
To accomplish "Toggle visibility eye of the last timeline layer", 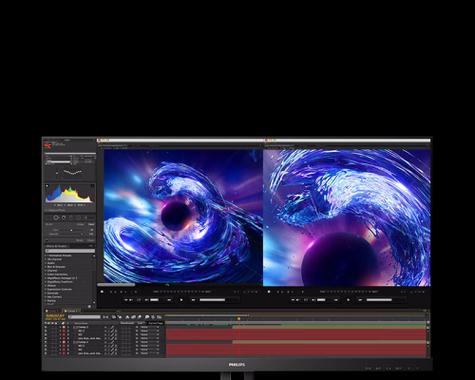I will pyautogui.click(x=46, y=353).
